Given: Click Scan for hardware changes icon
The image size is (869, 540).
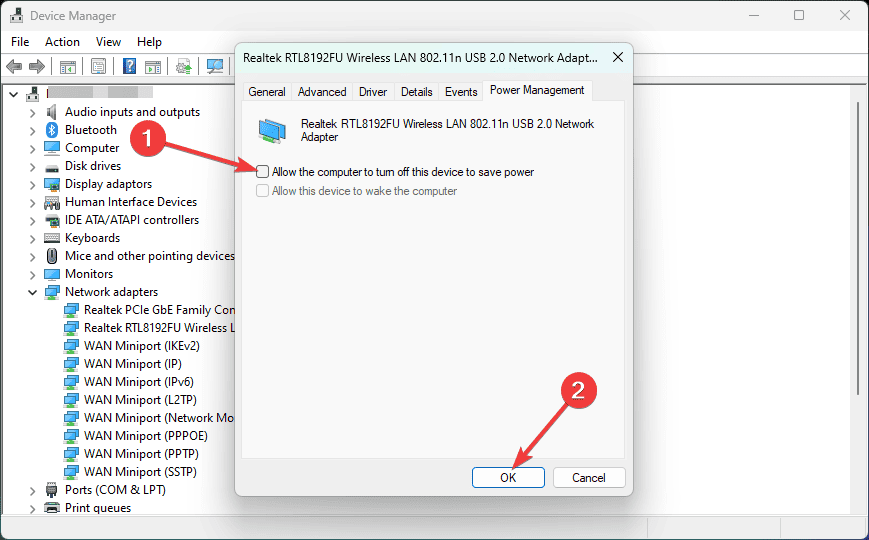Looking at the screenshot, I should (x=214, y=67).
